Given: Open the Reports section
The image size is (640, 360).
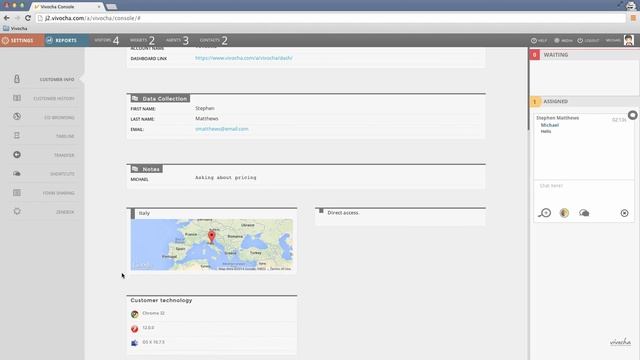Looking at the screenshot, I should pos(66,40).
